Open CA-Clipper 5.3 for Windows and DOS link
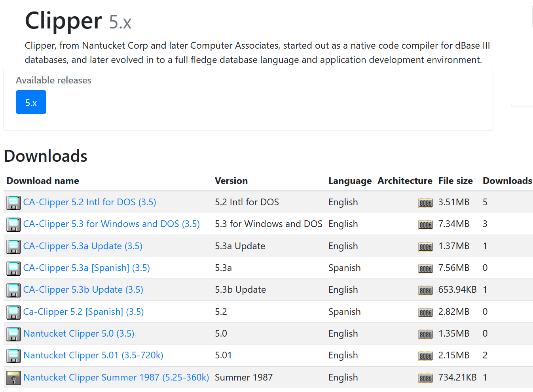 point(111,224)
